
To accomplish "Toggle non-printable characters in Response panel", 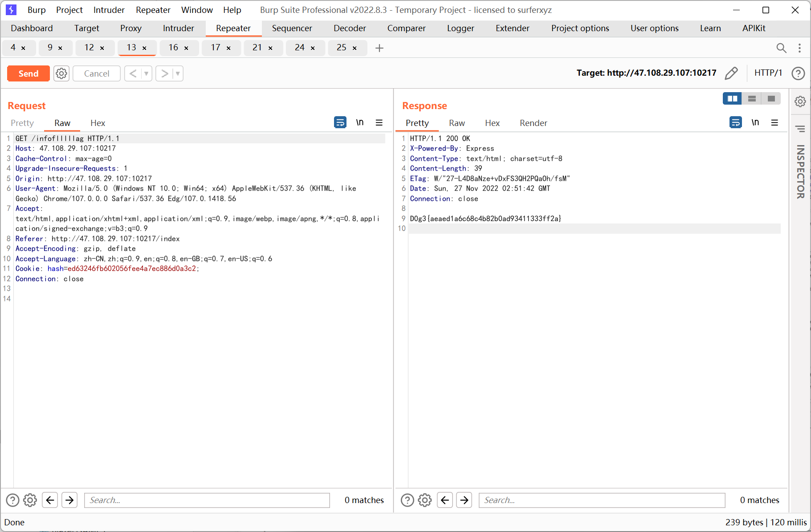I will tap(755, 122).
